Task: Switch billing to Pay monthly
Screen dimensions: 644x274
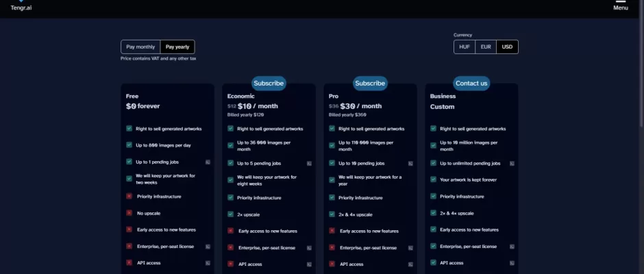Action: (140, 47)
